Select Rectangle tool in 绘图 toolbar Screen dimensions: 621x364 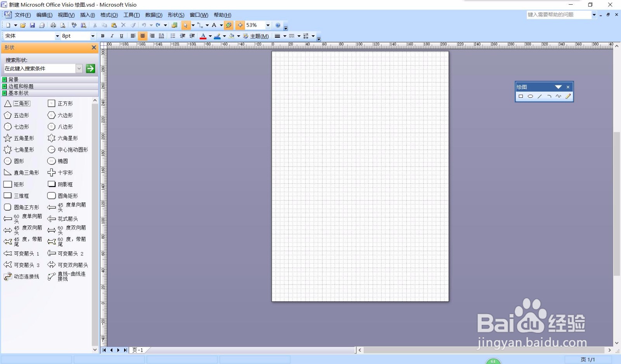coord(521,96)
